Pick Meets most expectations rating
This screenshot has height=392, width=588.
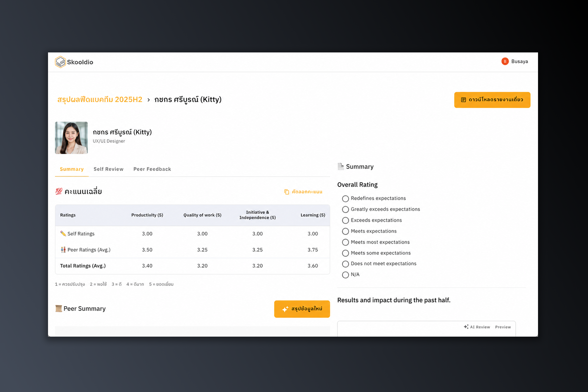(345, 243)
